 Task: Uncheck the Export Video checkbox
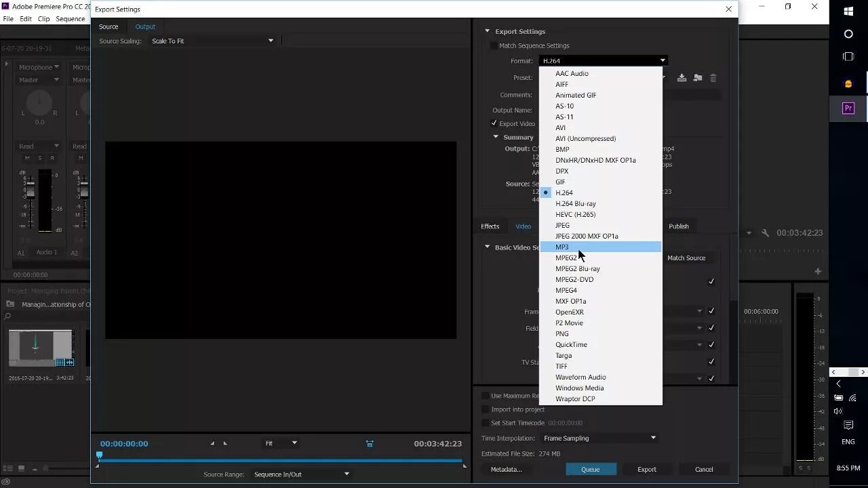(x=494, y=123)
